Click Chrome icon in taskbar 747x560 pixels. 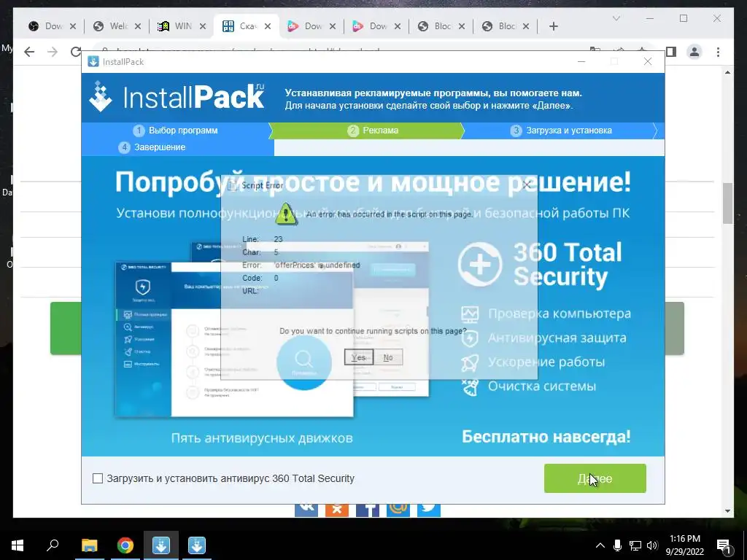coord(125,545)
